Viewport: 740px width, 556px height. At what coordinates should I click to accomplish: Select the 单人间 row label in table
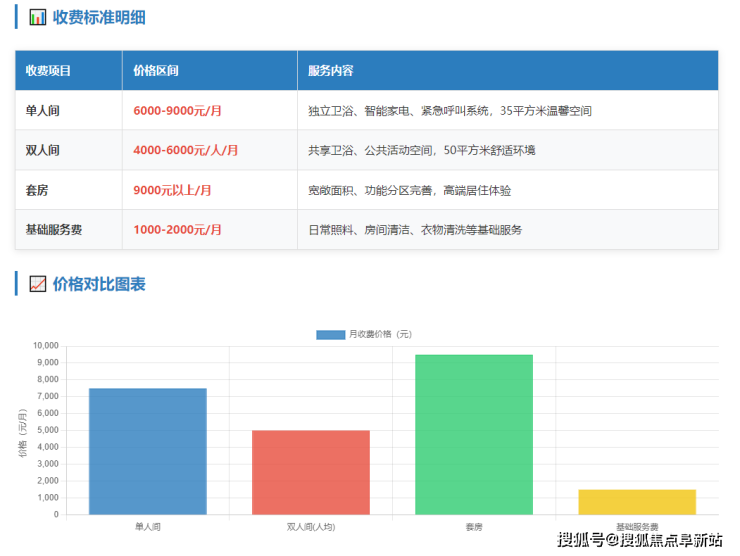coord(42,110)
